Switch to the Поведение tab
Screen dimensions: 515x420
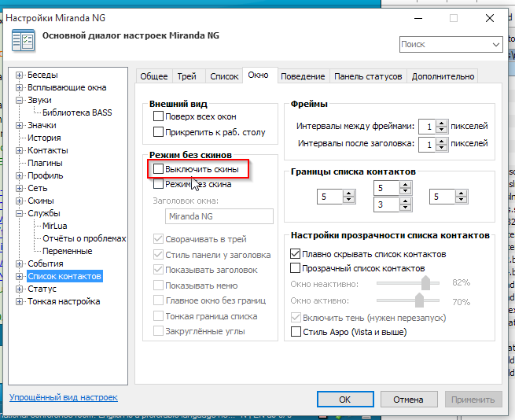pos(302,76)
